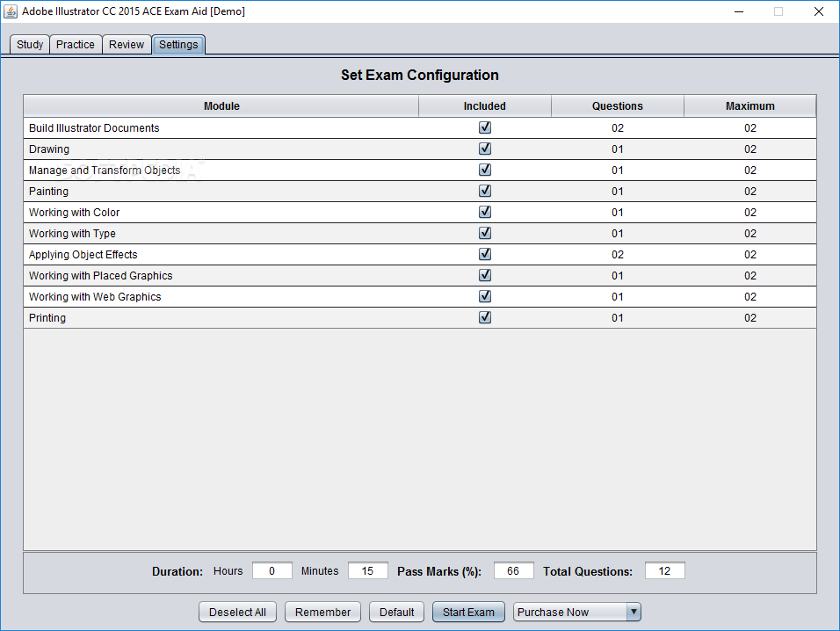The width and height of the screenshot is (840, 631).
Task: Click 'Working with Web Graphics' row text
Action: point(95,297)
